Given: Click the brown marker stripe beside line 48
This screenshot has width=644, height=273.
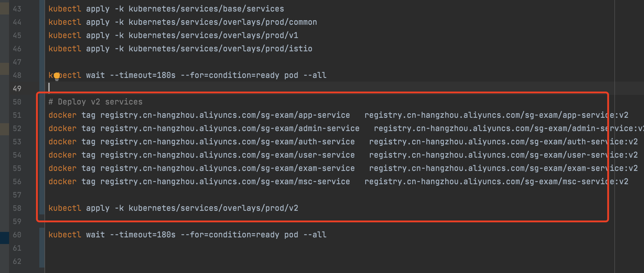Looking at the screenshot, I should pos(4,69).
